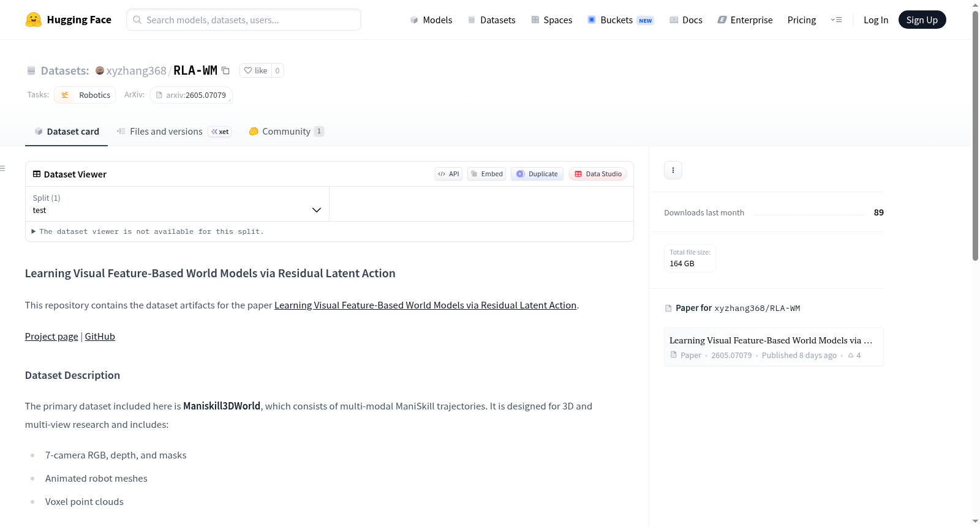Click the Community discussion count badge
Viewport: 980px width, 527px height.
tap(319, 132)
